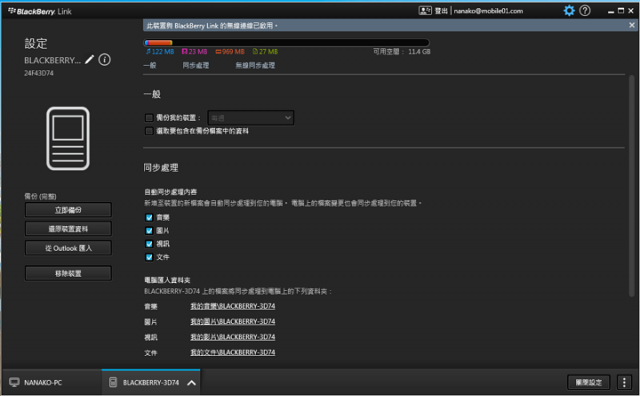640x396 pixels.
Task: Switch to the 無線同步處理 wireless sync tab
Action: pyautogui.click(x=255, y=65)
